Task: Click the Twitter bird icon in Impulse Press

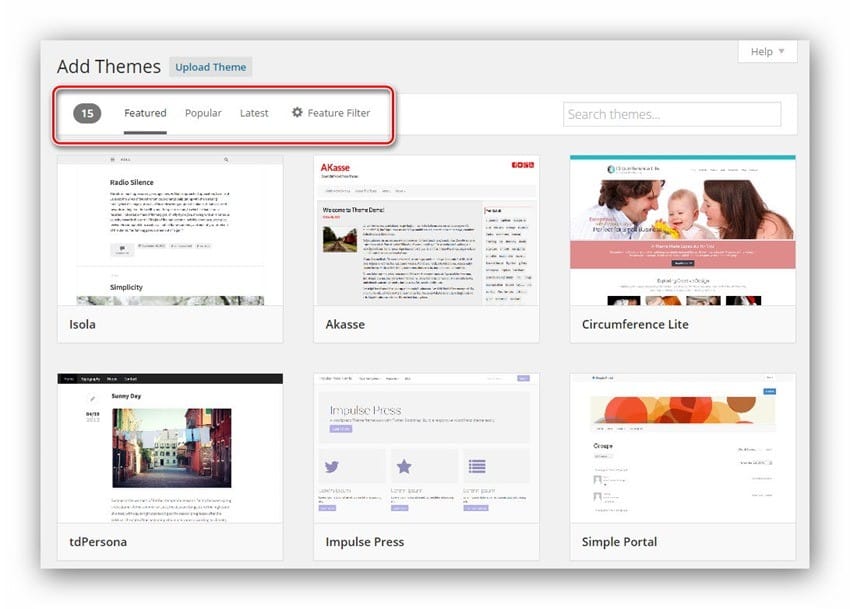Action: 332,466
